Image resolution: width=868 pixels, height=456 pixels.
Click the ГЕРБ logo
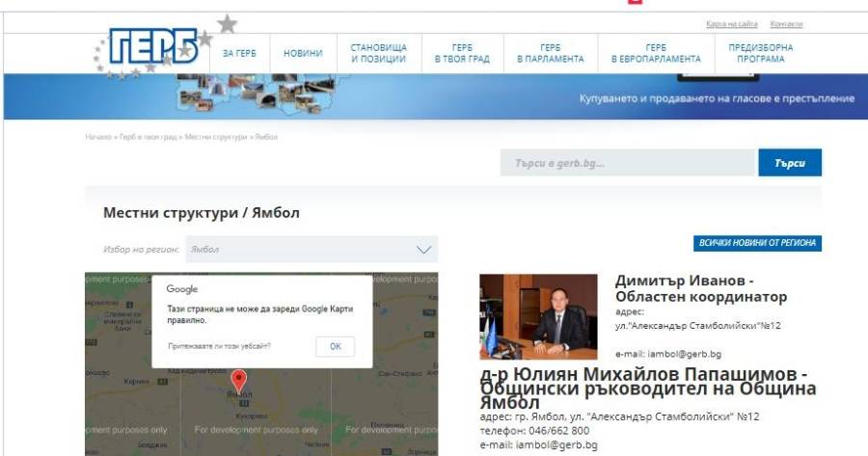152,48
